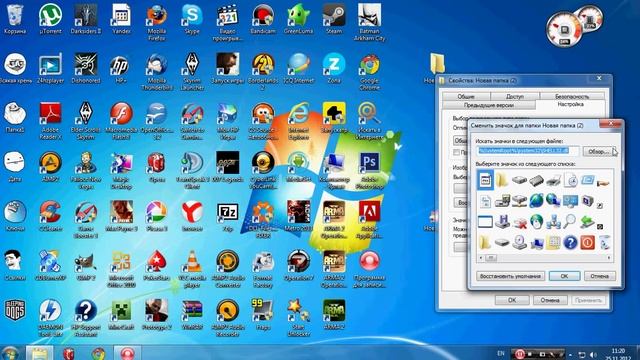Click the volume speaker icon in system tray
This screenshot has height=360, width=640.
[x=593, y=355]
